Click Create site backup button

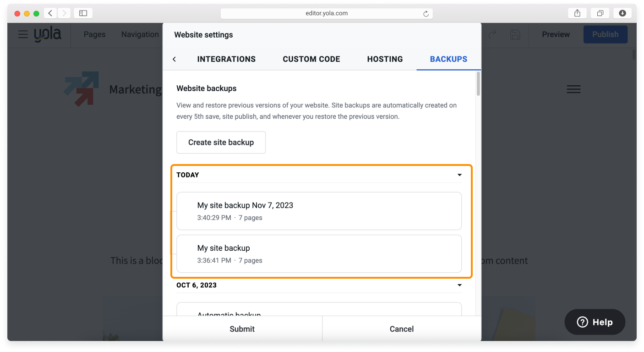[x=221, y=143]
